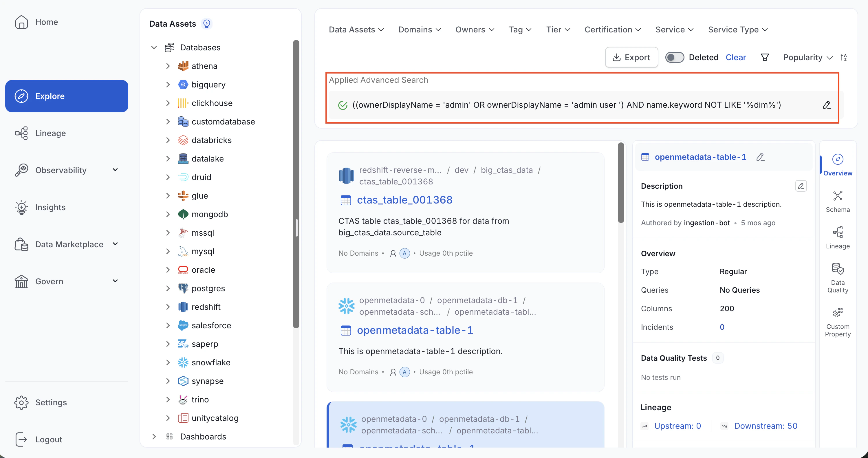The image size is (868, 458).
Task: Click the postgres elephant icon
Action: tap(183, 288)
